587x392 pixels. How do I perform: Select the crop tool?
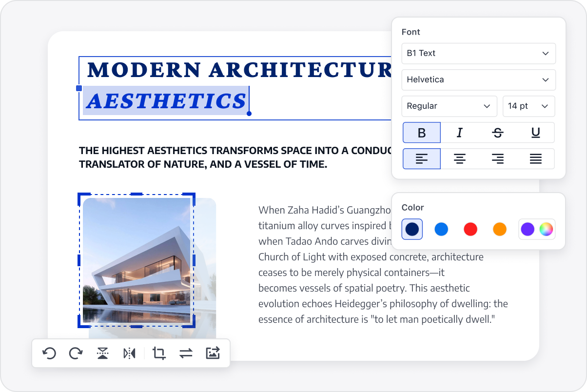click(x=159, y=353)
